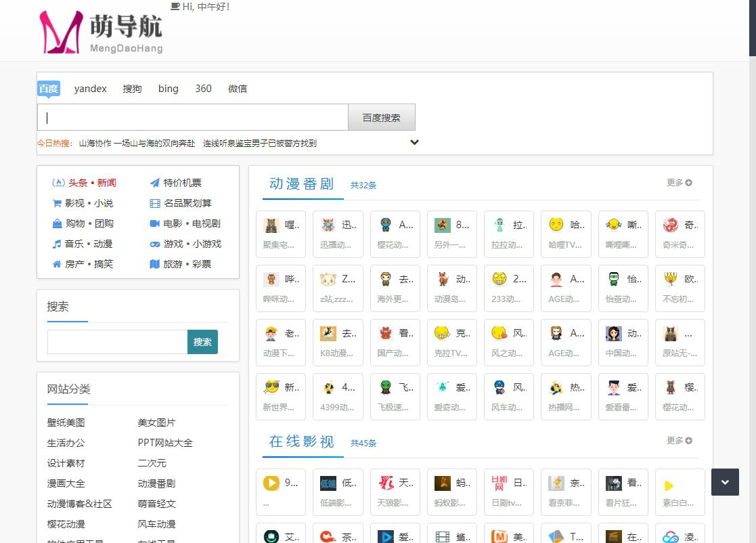Expand the 今日热搜 hot search chevron
This screenshot has width=756, height=543.
coord(414,142)
